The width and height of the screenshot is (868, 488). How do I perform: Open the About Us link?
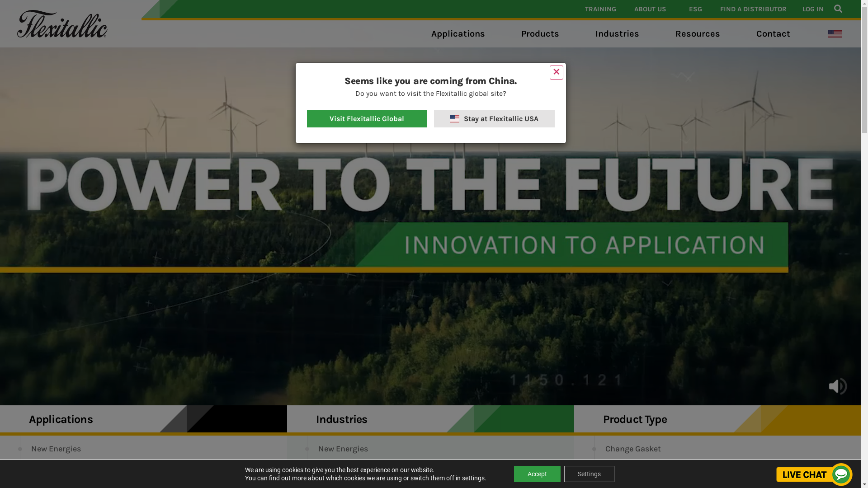pos(650,9)
